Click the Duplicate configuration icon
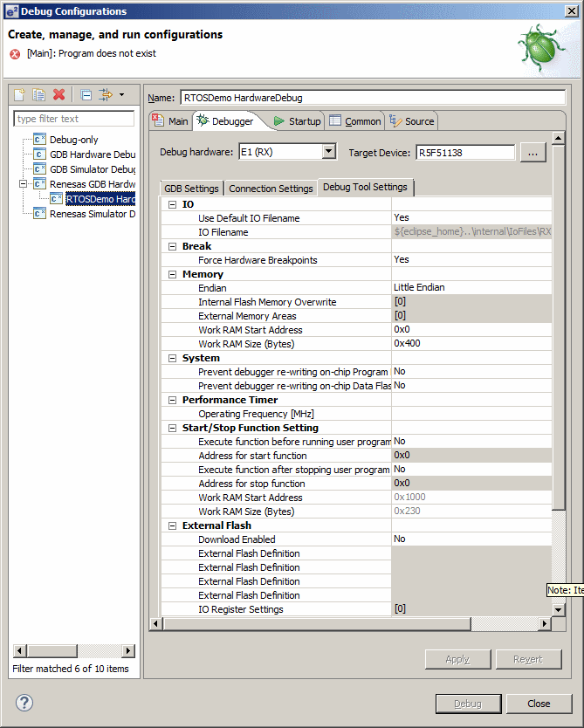This screenshot has height=728, width=584. coord(39,94)
